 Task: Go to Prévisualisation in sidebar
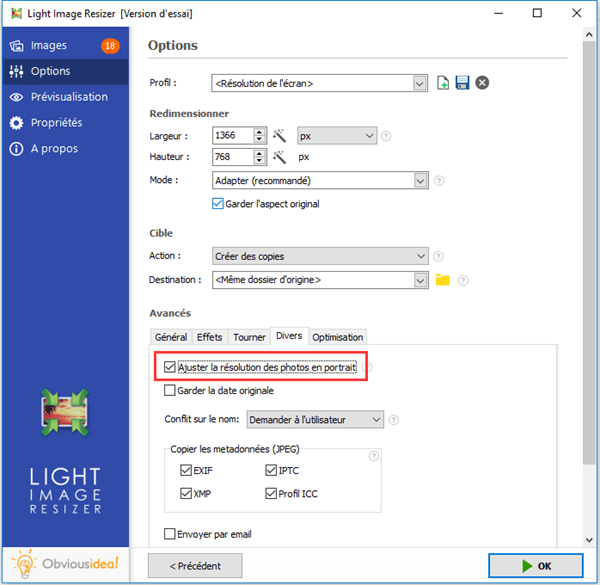pos(65,97)
